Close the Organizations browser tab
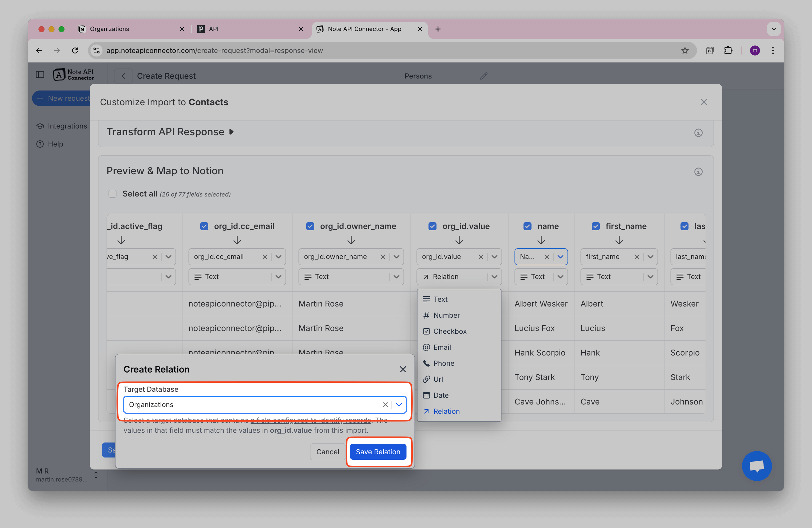The height and width of the screenshot is (528, 812). 182,29
